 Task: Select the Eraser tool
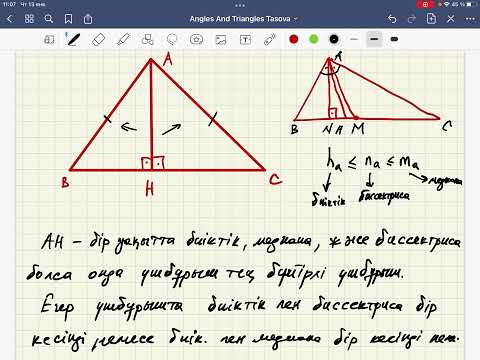pyautogui.click(x=98, y=40)
